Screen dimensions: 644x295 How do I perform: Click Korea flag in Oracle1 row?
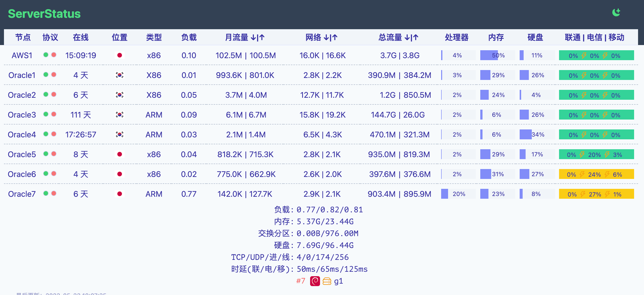point(119,75)
